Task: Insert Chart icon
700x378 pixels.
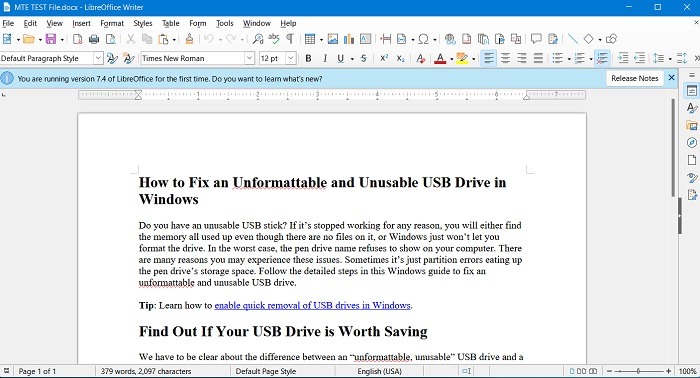Action: [x=349, y=39]
